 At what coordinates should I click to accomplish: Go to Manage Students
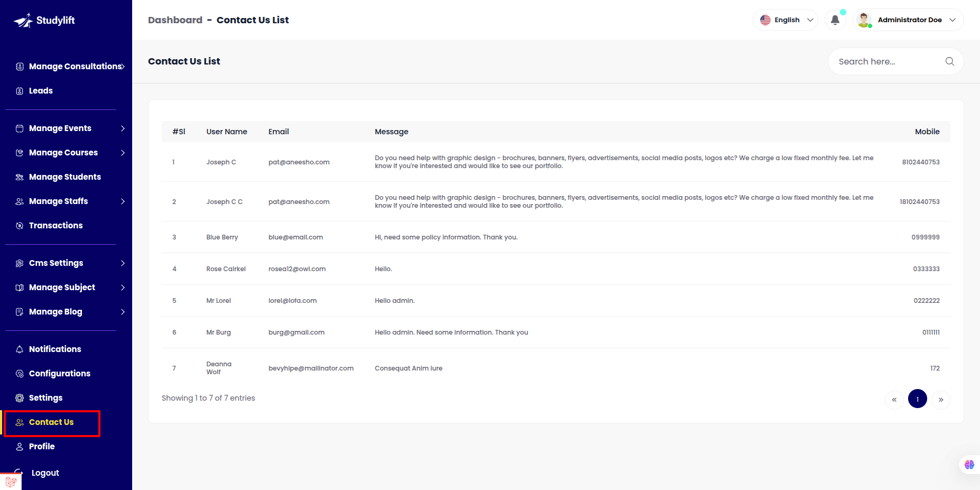(65, 177)
